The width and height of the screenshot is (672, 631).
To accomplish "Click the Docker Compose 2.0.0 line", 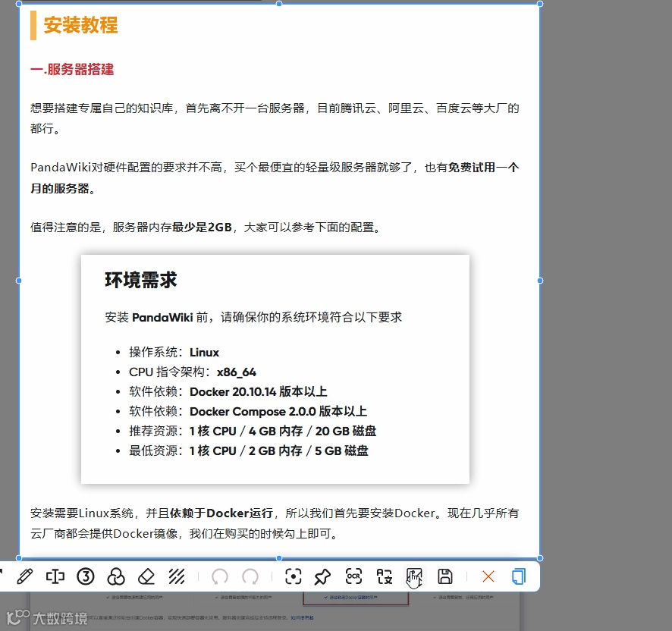I will pyautogui.click(x=248, y=412).
